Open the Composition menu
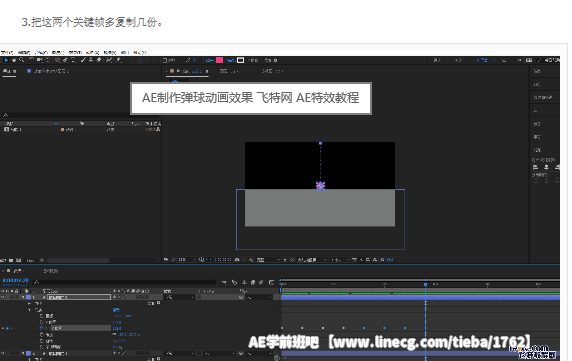Viewport: 572px width, 361px height. tap(41, 53)
